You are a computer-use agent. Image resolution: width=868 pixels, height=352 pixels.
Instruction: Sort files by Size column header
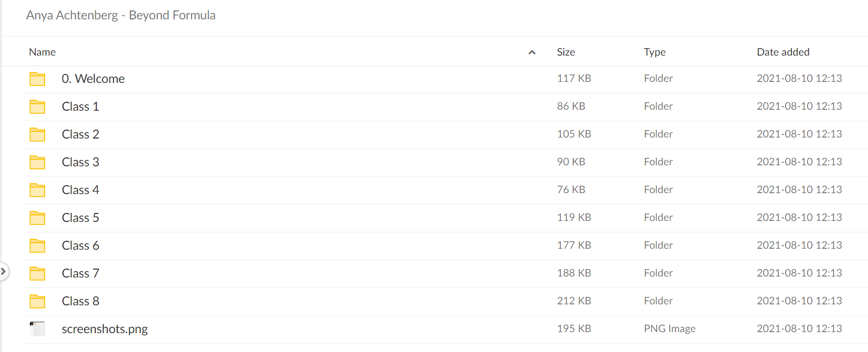point(566,52)
